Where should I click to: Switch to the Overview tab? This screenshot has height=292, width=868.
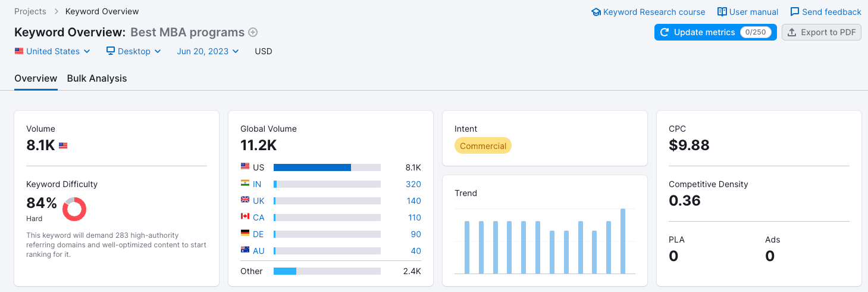(36, 79)
